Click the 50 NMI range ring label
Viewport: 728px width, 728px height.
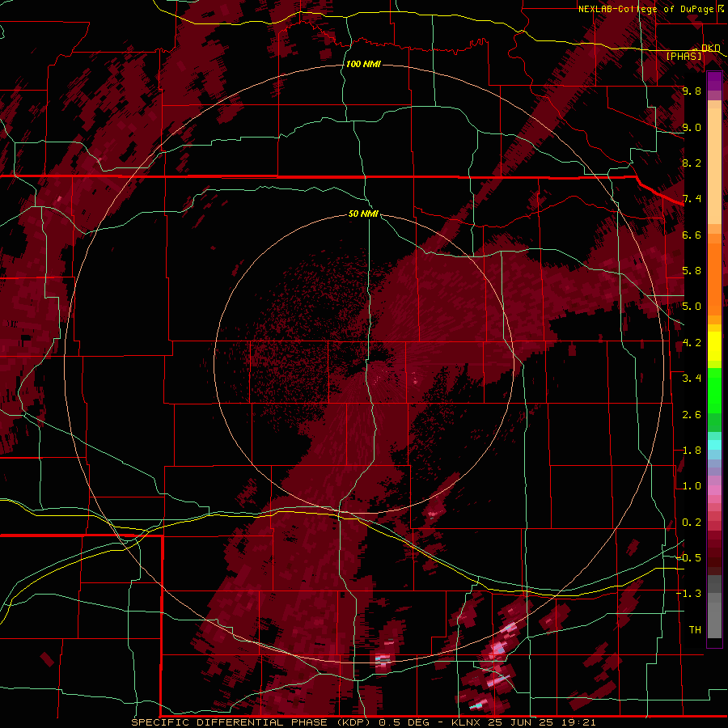pos(363,214)
